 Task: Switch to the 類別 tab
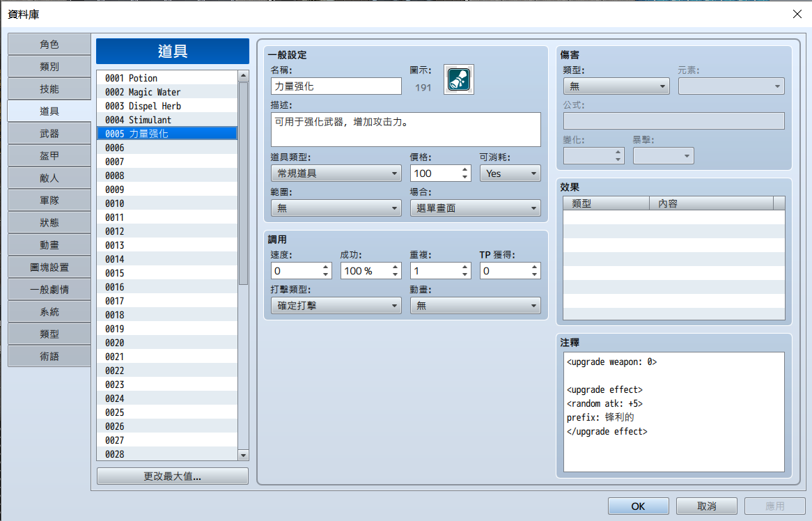click(49, 67)
